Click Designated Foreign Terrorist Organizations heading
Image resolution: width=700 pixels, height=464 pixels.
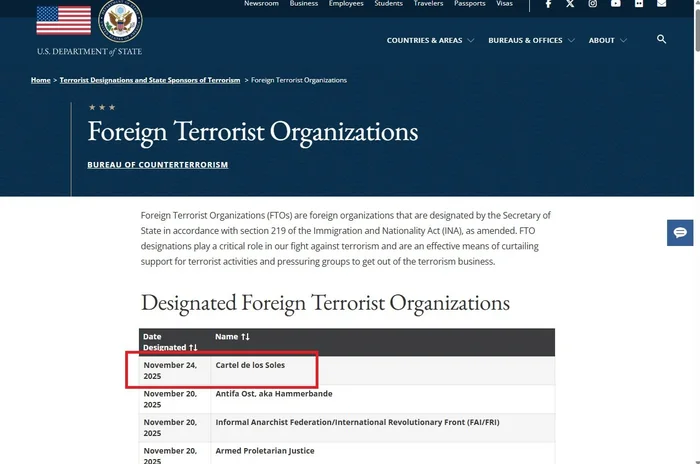(325, 303)
